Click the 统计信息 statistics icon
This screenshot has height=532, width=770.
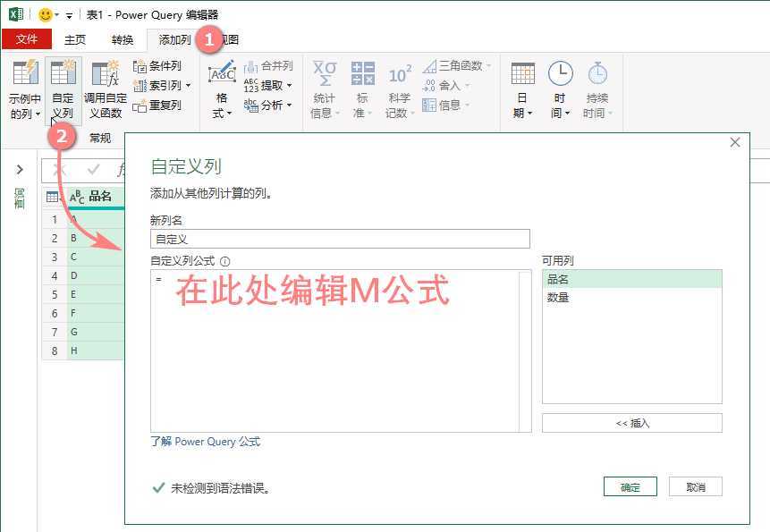pos(324,85)
